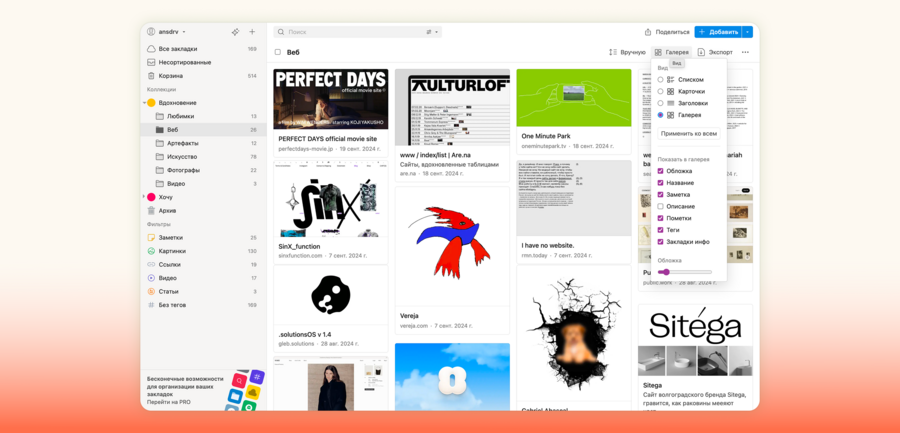Screen dimensions: 900x433
Task: Click the pink Хочу collection icon
Action: pos(152,197)
